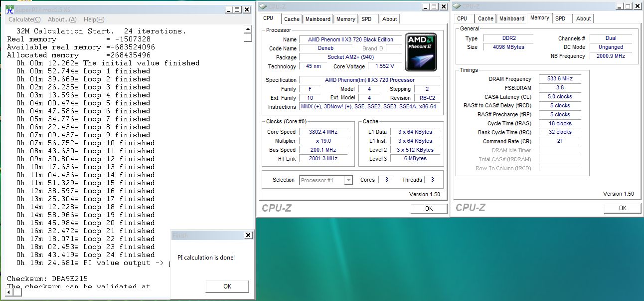Click the Revision value RB-C2

427,98
